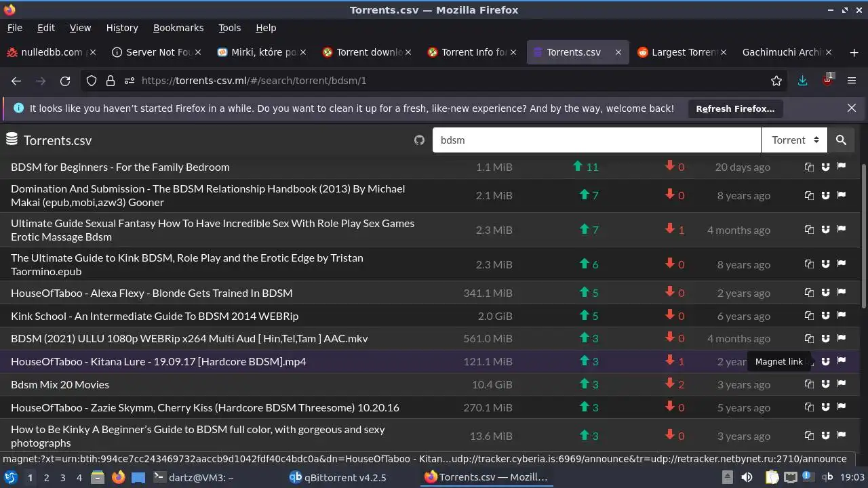868x488 pixels.
Task: Click the volume speaker icon in the tray
Action: point(747,477)
